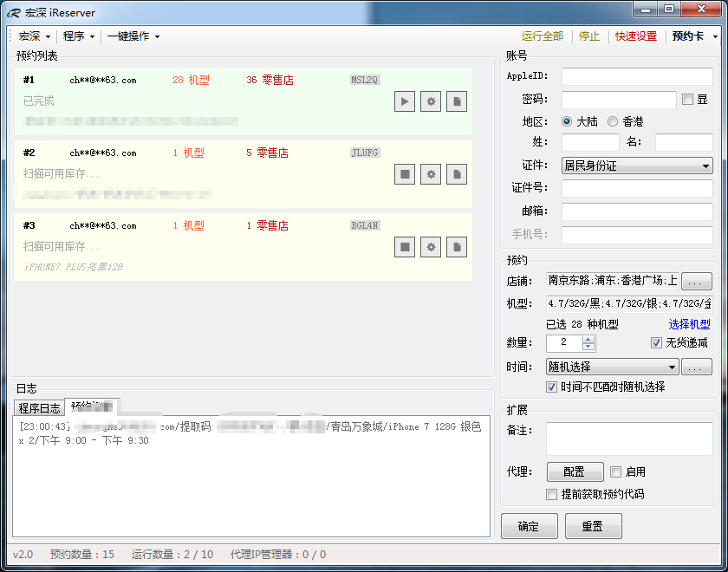Toggle the 无货递减 checkbox
The height and width of the screenshot is (572, 728).
click(x=656, y=343)
